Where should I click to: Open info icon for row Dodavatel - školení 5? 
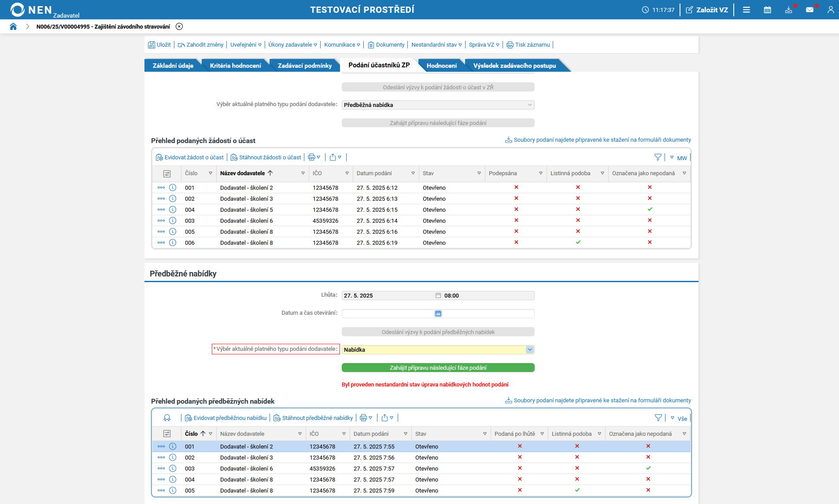tap(173, 210)
